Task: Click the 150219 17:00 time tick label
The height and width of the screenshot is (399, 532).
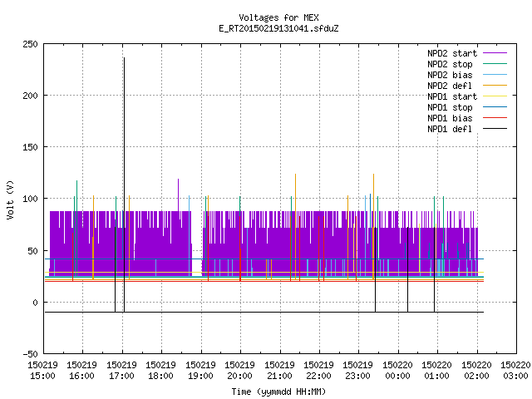Action: point(121,371)
